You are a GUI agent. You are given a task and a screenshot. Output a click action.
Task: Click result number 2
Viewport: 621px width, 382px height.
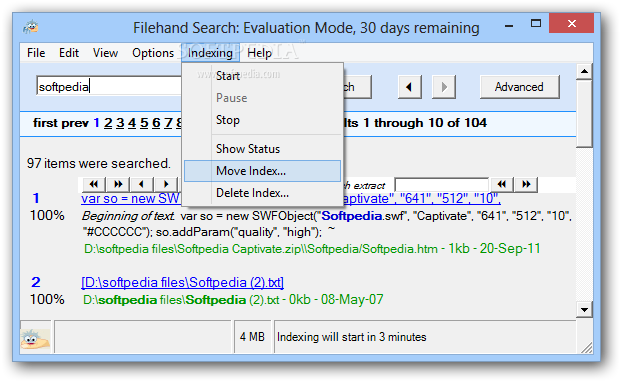pyautogui.click(x=36, y=282)
